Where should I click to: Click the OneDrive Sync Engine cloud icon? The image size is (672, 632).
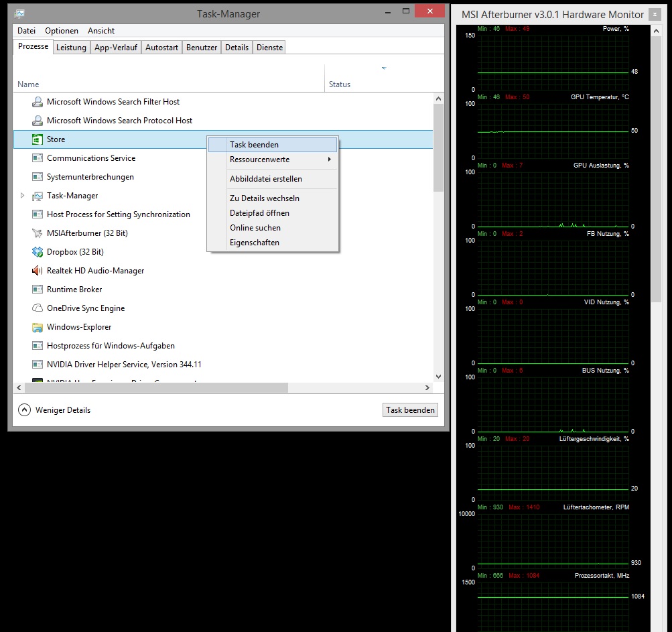click(38, 308)
